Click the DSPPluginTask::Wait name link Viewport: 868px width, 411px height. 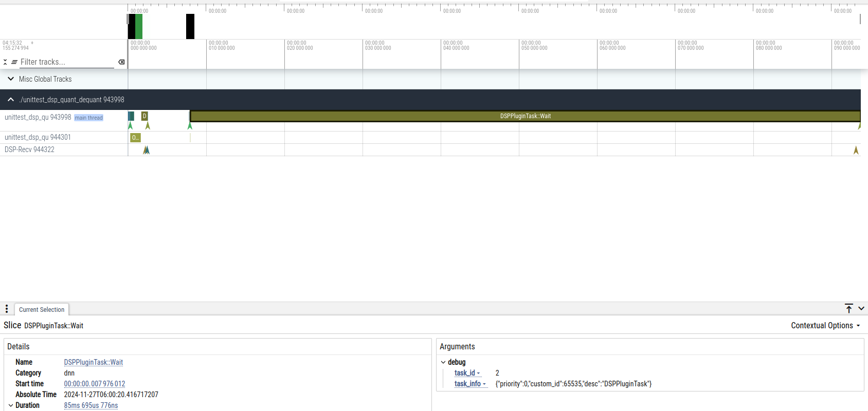[93, 362]
